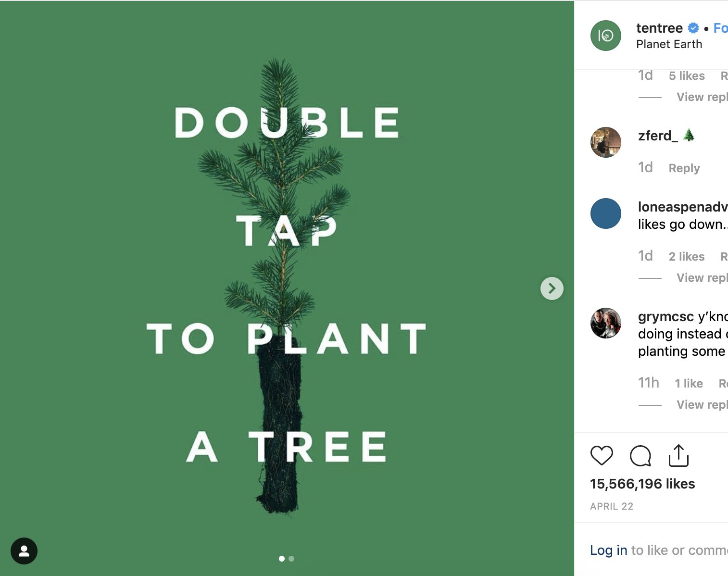Open zferd_'s profile avatar

point(605,142)
